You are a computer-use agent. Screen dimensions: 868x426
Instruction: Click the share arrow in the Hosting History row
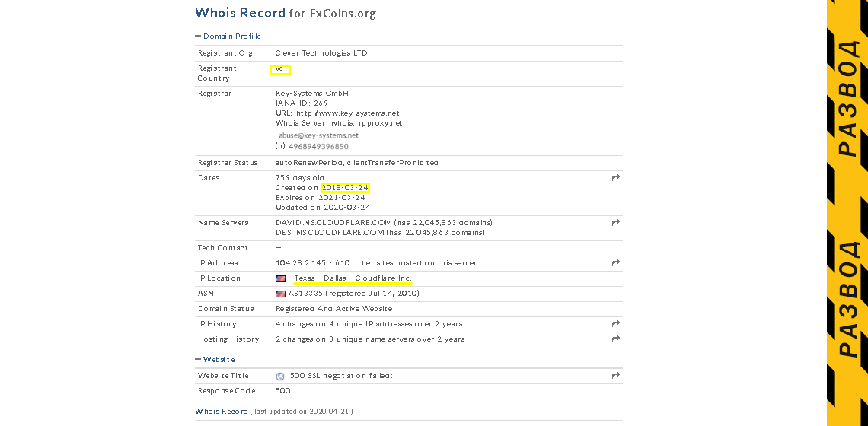pos(615,339)
